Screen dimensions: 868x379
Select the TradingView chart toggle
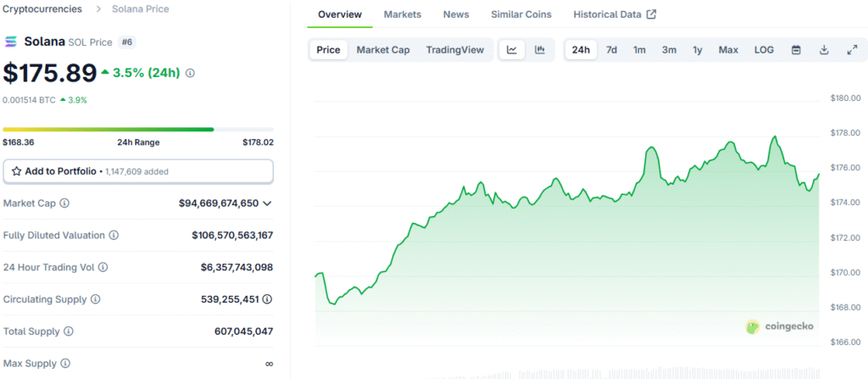[x=455, y=50]
